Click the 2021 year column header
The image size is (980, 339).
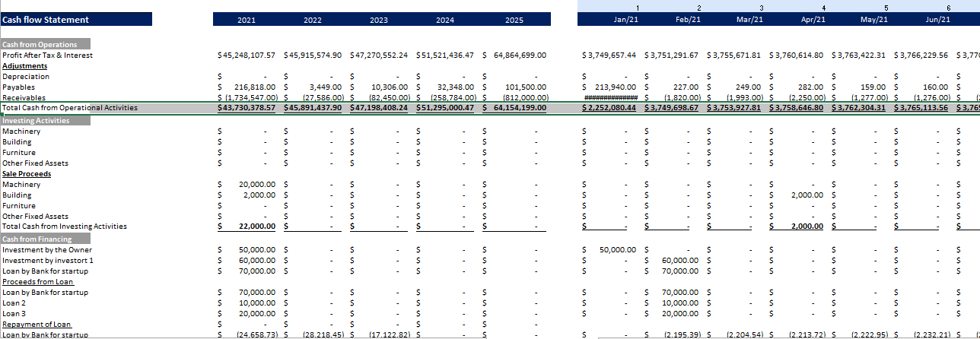(247, 20)
